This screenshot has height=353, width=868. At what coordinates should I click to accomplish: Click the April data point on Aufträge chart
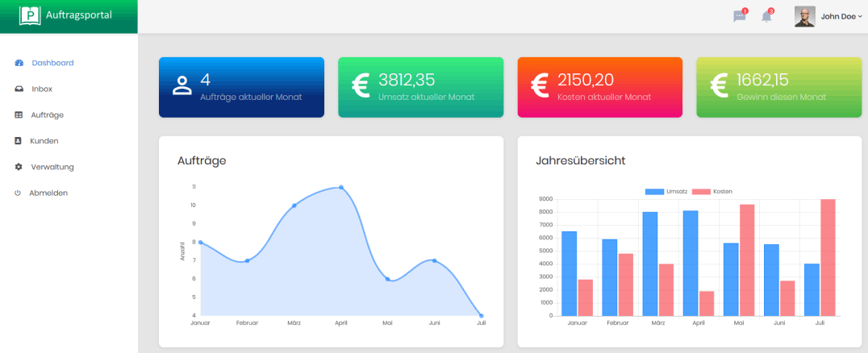pos(341,187)
